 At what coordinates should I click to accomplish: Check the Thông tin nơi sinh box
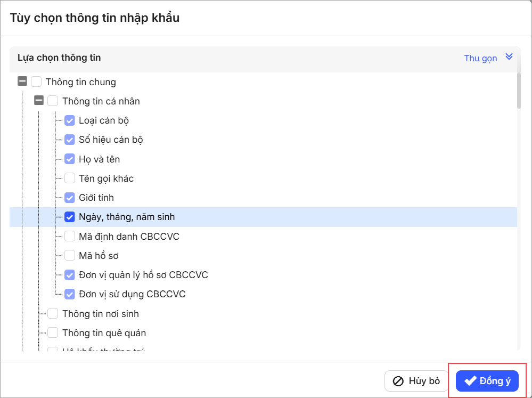[x=53, y=313]
